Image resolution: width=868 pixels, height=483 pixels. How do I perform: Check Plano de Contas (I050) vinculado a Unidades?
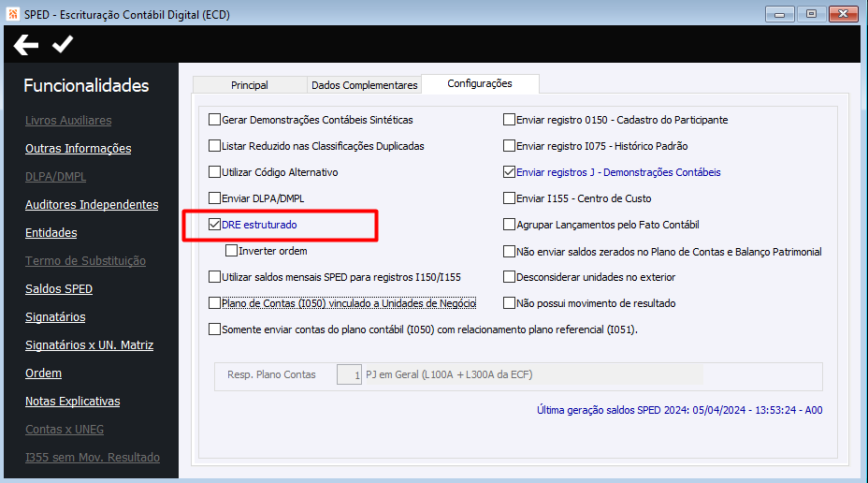pyautogui.click(x=215, y=303)
